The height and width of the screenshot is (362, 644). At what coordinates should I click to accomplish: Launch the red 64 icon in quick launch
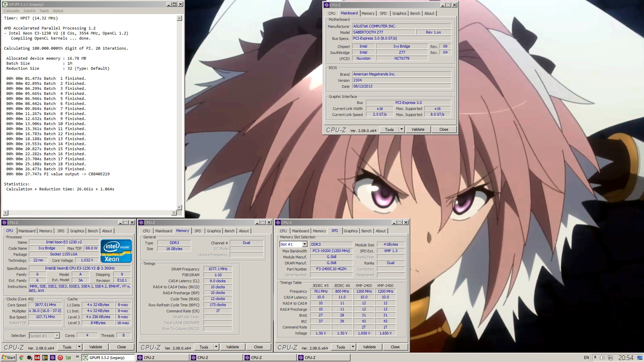pos(37,358)
